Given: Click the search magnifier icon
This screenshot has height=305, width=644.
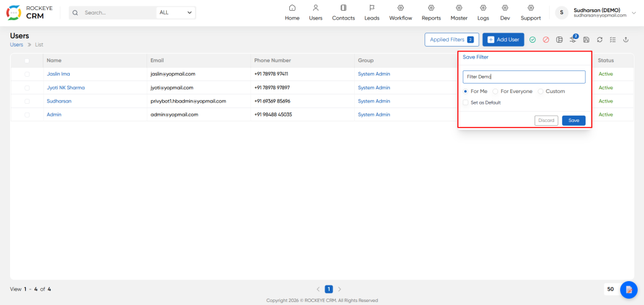Looking at the screenshot, I should click(x=75, y=13).
